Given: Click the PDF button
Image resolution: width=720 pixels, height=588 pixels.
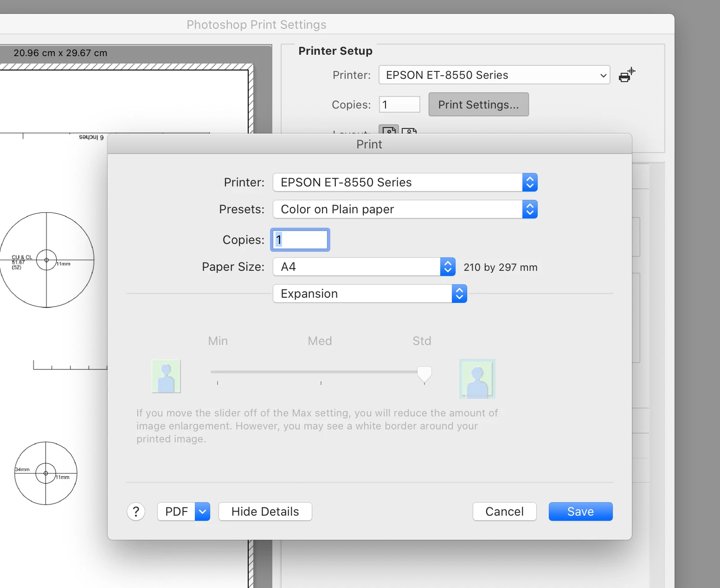Looking at the screenshot, I should point(176,511).
